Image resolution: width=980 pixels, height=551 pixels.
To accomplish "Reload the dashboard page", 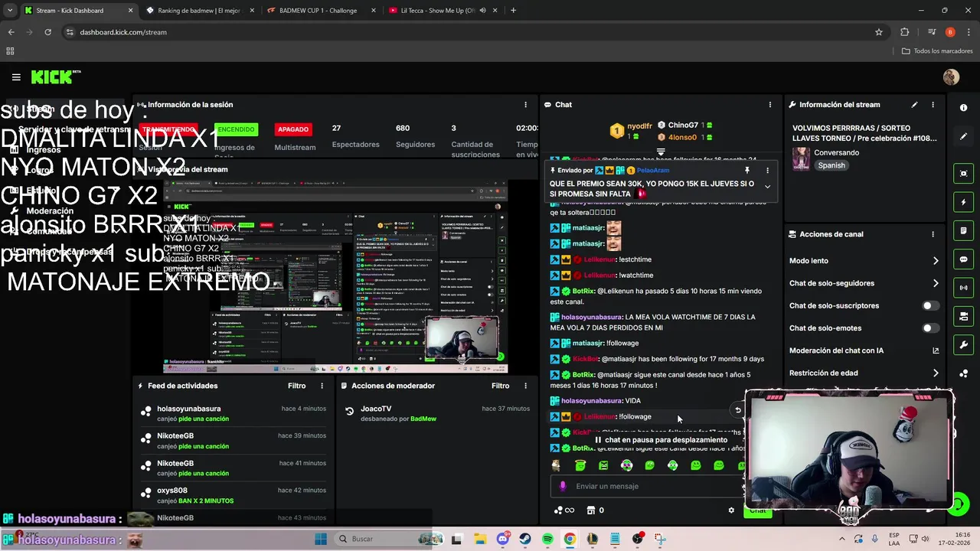I will [47, 32].
